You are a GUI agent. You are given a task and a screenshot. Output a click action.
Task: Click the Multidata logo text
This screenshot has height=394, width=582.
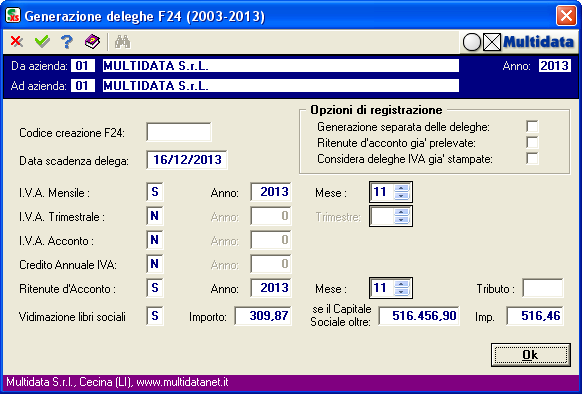538,42
